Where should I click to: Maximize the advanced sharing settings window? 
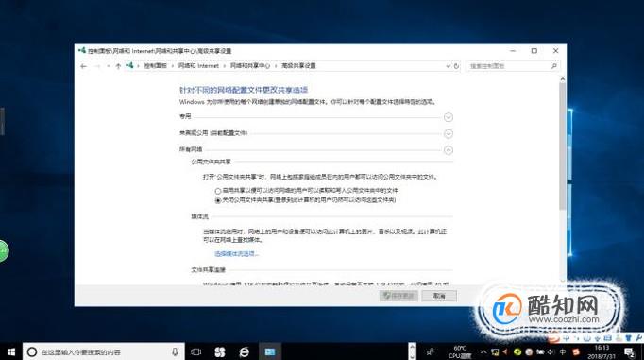(534, 51)
